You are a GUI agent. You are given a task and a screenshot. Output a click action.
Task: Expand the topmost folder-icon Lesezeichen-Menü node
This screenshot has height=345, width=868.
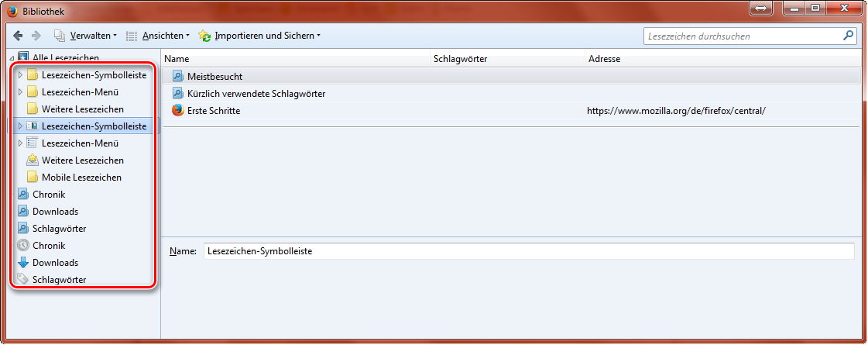[20, 92]
